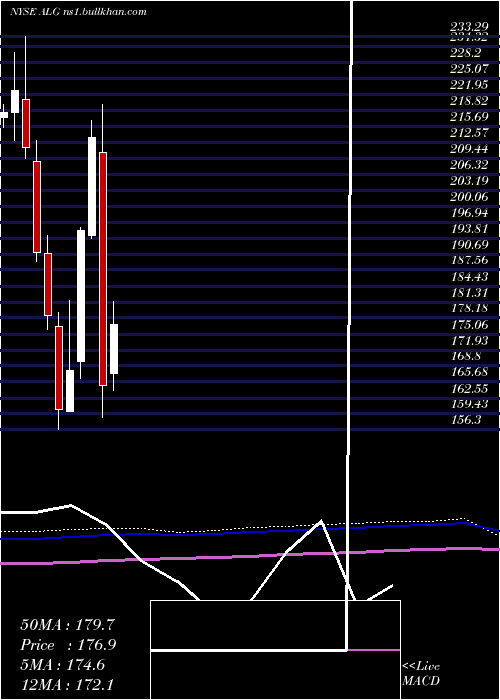Click the 184.43 price axis label
500x700 pixels.
(469, 277)
